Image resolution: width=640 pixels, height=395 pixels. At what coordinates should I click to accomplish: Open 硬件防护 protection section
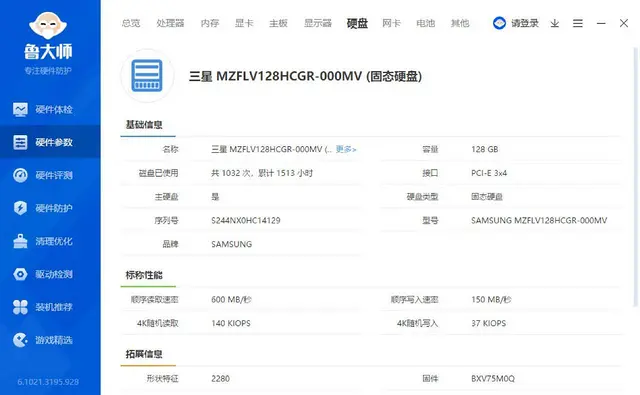[x=50, y=208]
